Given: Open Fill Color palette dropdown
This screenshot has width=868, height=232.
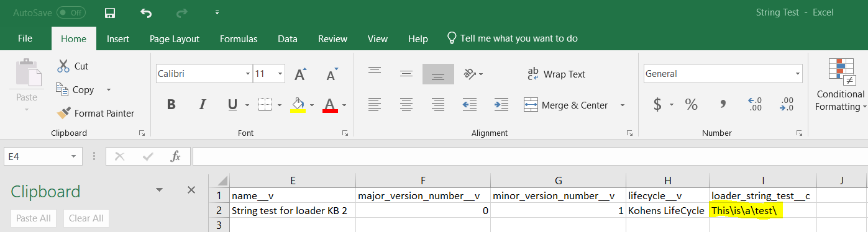Looking at the screenshot, I should pos(312,105).
